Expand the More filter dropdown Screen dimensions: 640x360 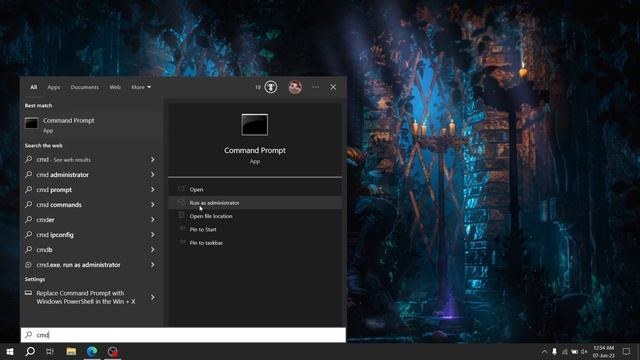click(141, 87)
